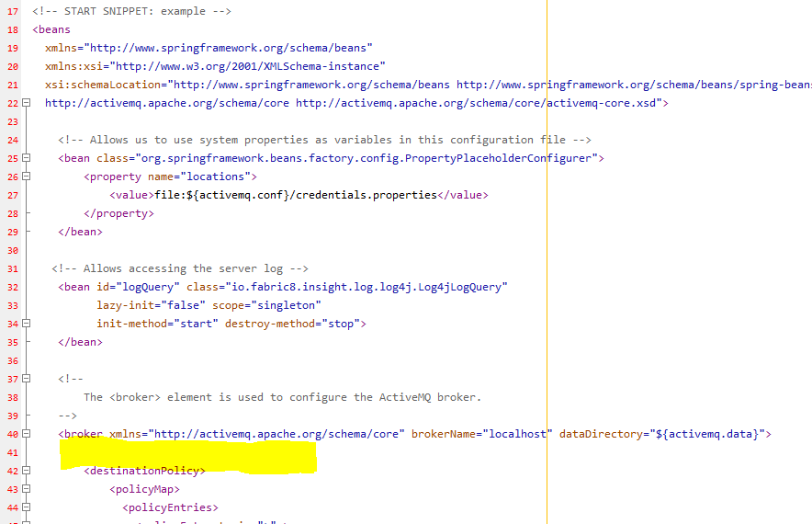The height and width of the screenshot is (524, 812).
Task: Collapse the first bean element at line 25
Action: [26, 158]
